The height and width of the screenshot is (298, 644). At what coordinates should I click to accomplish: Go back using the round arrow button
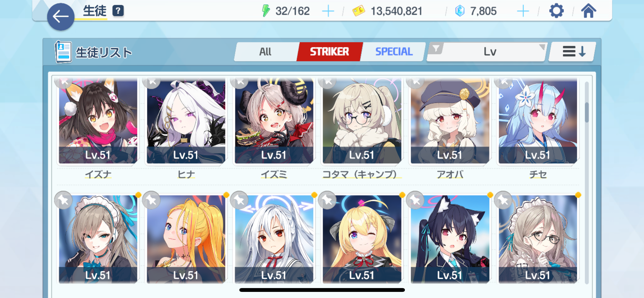tap(61, 17)
